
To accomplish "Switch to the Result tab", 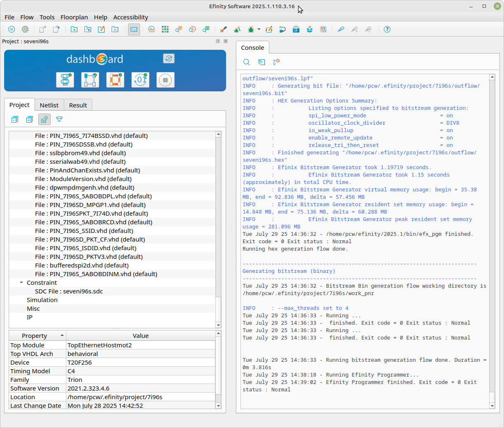I will pos(78,105).
